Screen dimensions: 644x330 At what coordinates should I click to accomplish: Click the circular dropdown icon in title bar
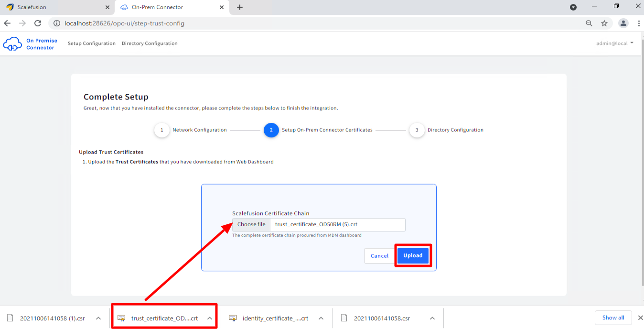coord(573,7)
